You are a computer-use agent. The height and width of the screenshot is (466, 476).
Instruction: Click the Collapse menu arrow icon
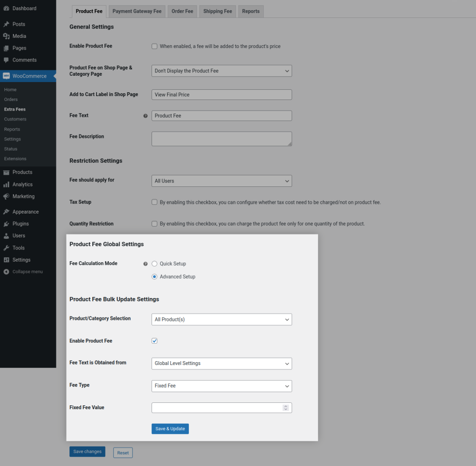(x=6, y=271)
